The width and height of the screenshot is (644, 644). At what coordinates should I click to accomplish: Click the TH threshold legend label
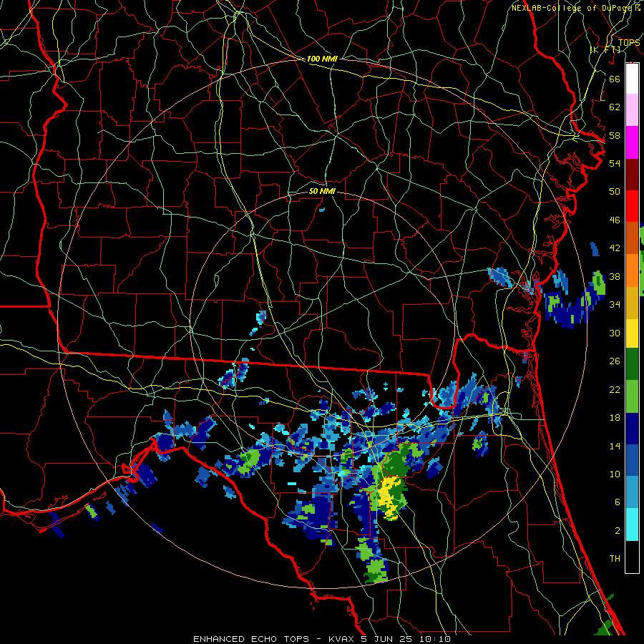pos(615,559)
